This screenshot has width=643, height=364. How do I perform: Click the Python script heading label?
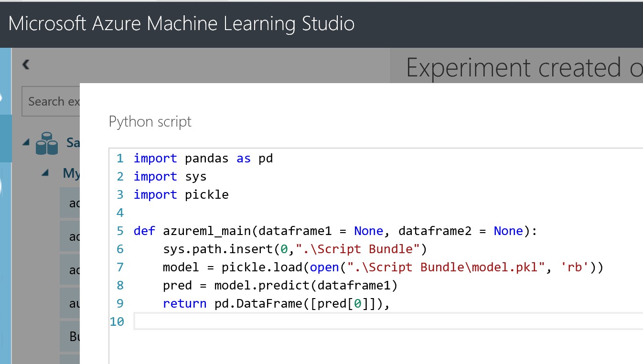[150, 122]
